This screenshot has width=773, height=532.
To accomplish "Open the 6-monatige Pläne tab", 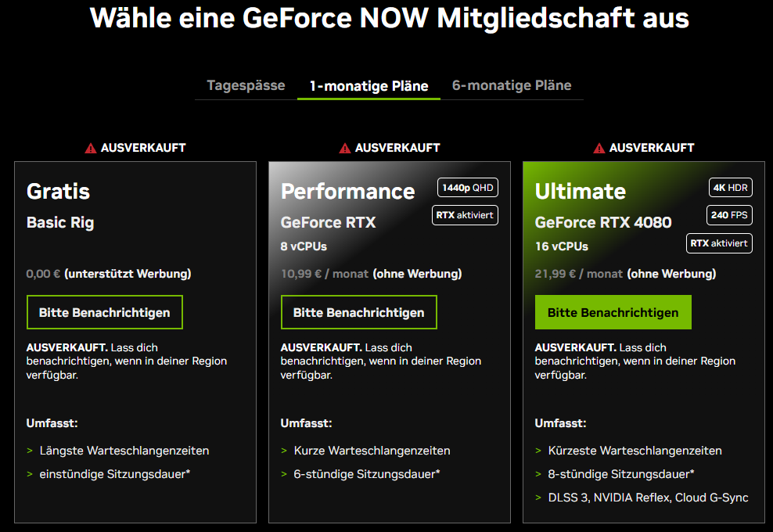I will point(512,85).
